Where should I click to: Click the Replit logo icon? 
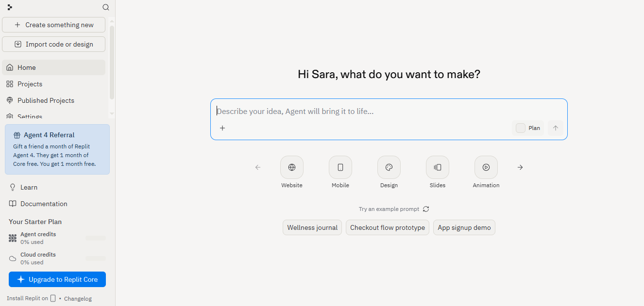tap(10, 7)
